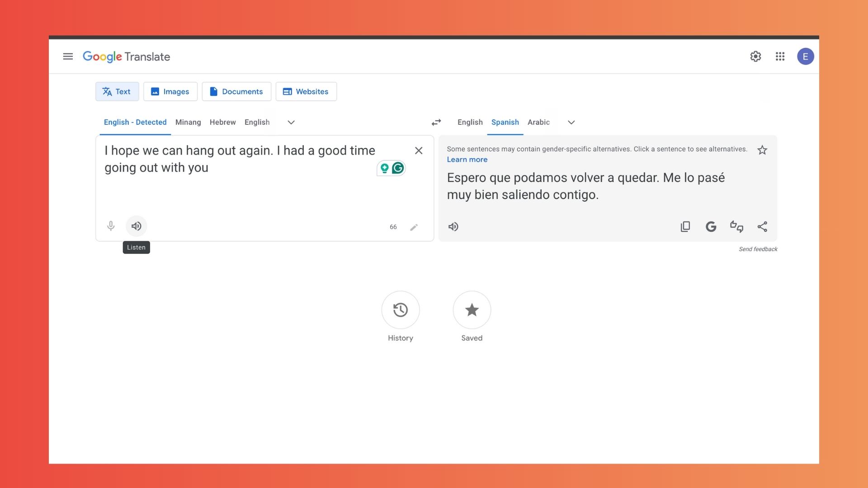The image size is (868, 488).
Task: Copy the translation to clipboard
Action: point(685,227)
